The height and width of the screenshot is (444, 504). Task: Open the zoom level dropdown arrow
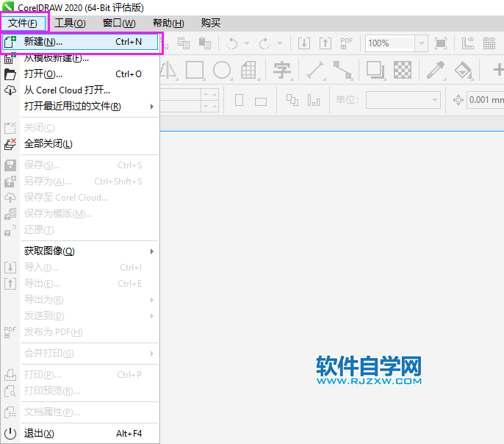(422, 43)
